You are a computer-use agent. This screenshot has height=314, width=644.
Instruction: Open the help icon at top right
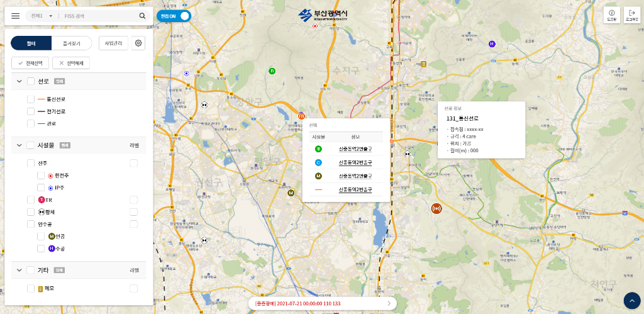click(x=611, y=15)
